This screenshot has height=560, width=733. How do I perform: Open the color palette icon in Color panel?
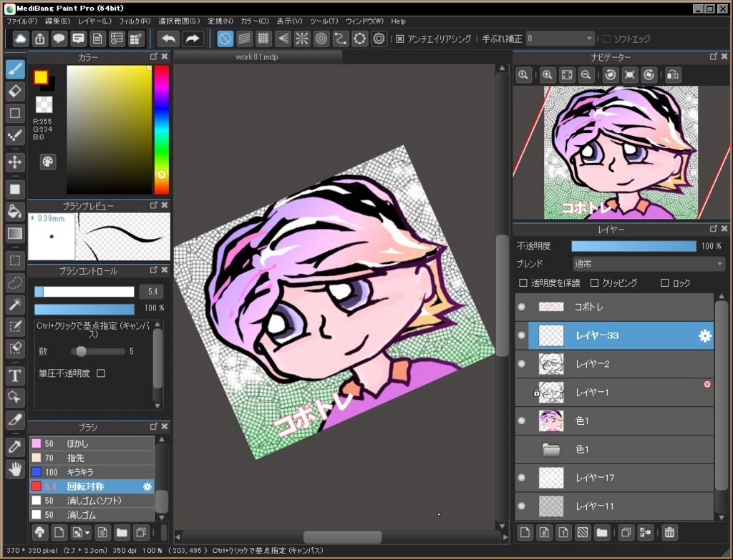pyautogui.click(x=48, y=162)
